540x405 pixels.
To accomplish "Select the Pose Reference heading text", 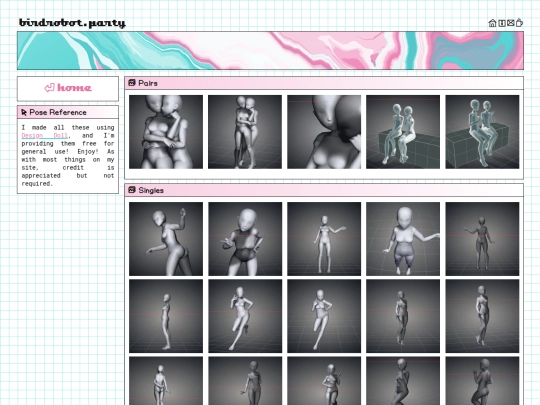I will [58, 112].
